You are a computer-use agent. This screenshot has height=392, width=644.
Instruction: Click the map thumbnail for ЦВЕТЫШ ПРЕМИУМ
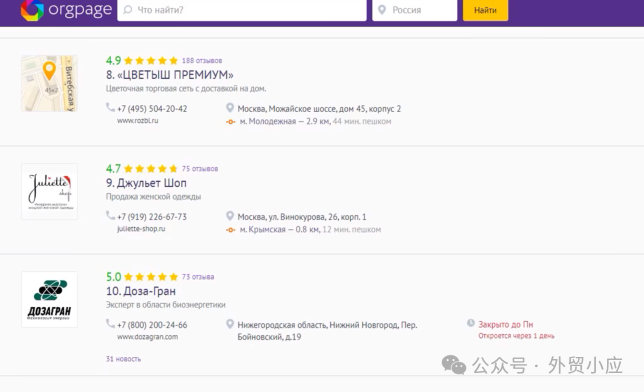(x=49, y=83)
